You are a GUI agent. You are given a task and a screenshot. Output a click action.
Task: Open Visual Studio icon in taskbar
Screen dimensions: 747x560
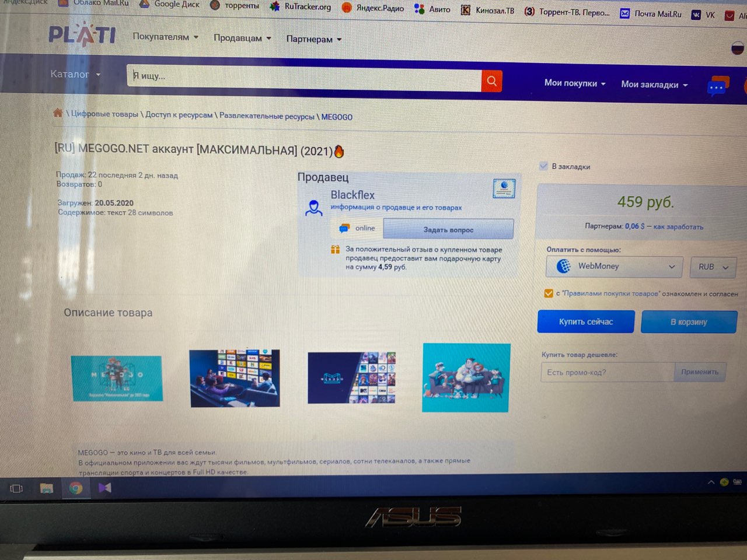click(105, 488)
